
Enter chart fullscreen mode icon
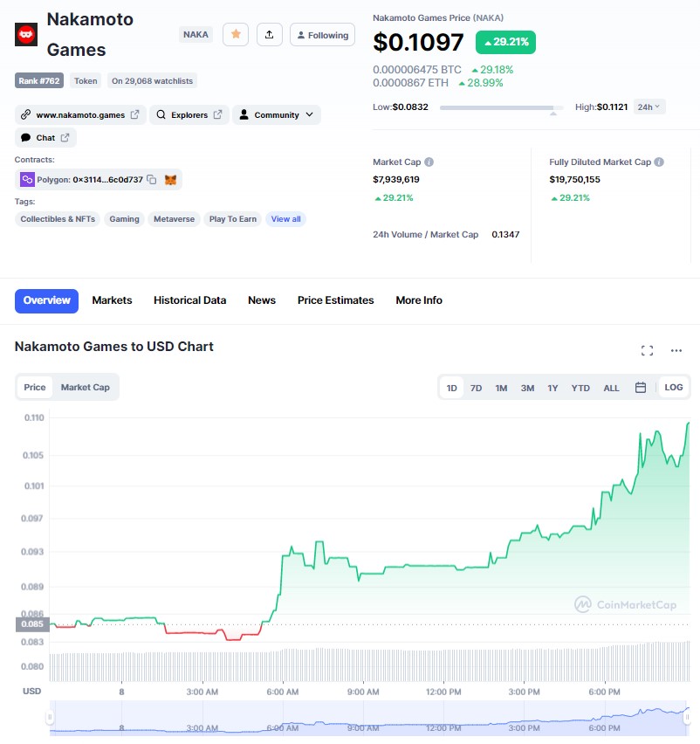[647, 350]
